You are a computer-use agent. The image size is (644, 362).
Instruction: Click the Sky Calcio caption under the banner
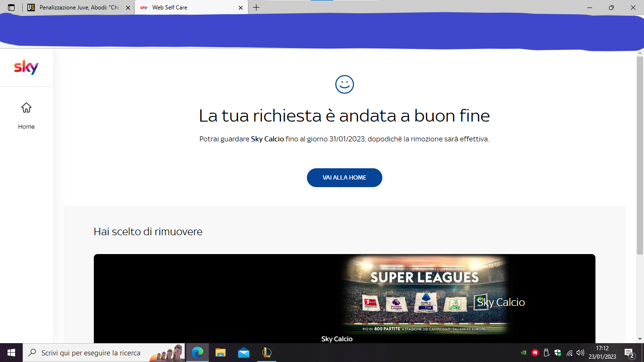coord(337,339)
